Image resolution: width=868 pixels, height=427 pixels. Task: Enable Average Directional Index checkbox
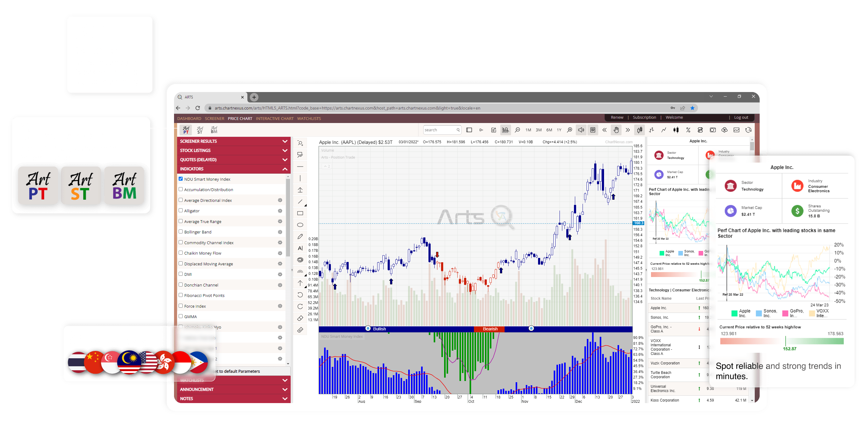[x=180, y=200]
